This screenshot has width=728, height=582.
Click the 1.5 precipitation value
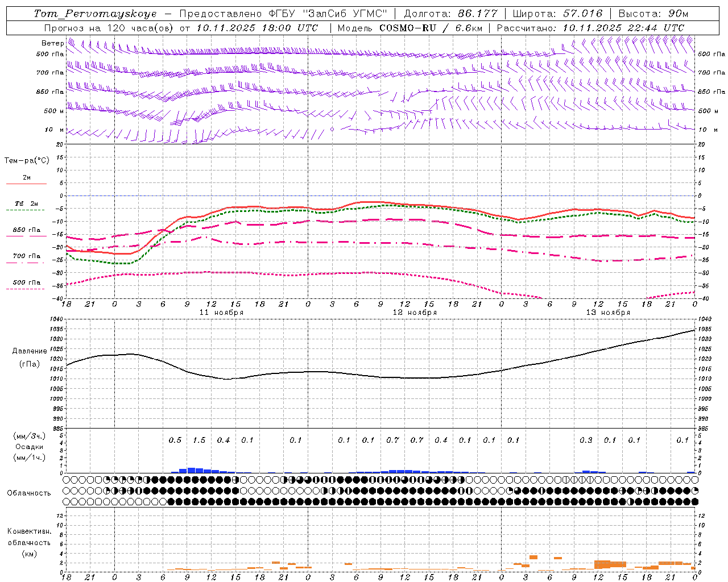[x=199, y=440]
